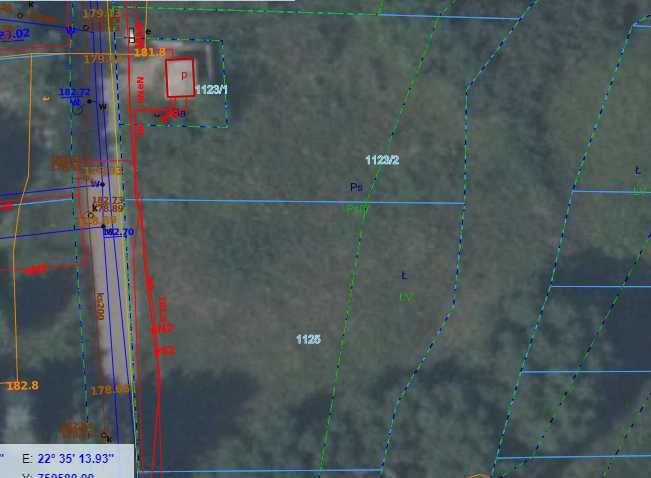Click the brown ks200 sewer pipe label
This screenshot has height=478, width=651.
[x=100, y=306]
